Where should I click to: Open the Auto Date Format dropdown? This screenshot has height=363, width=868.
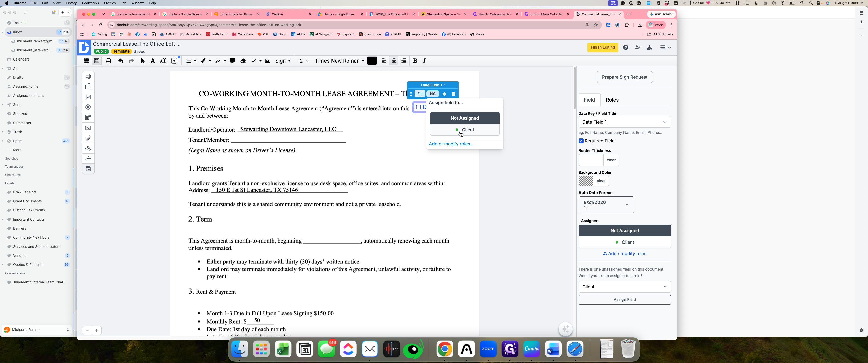606,205
